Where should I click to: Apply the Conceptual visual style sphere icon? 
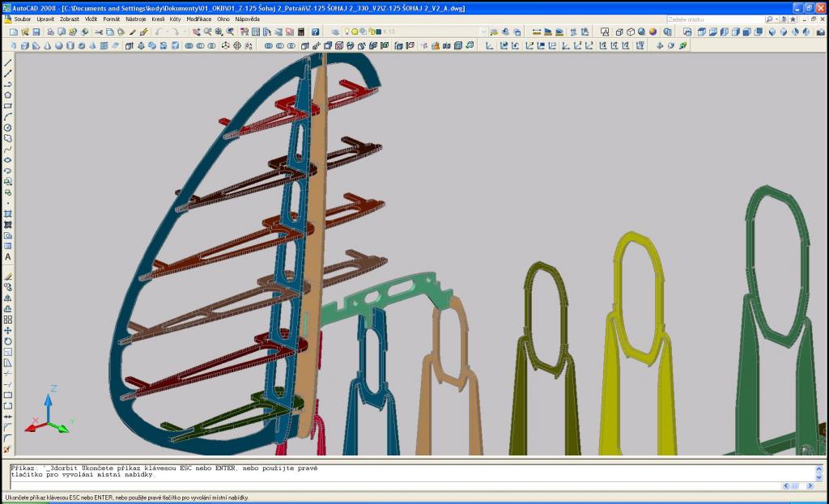(x=653, y=32)
